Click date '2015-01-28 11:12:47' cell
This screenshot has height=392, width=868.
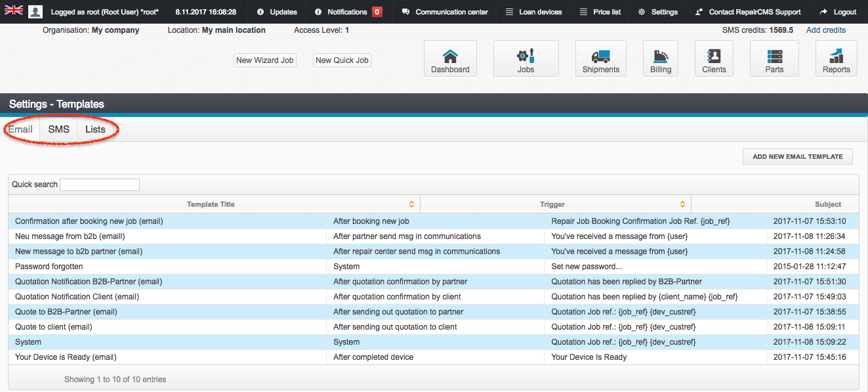point(813,267)
